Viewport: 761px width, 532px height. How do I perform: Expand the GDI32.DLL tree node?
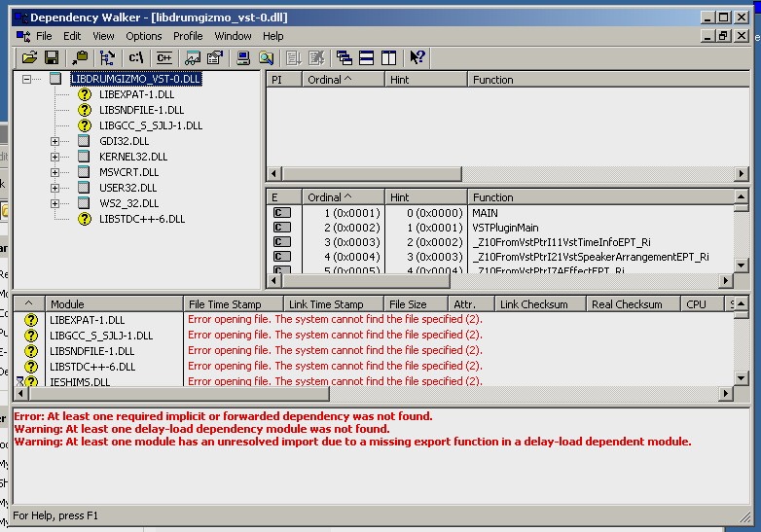[54, 141]
